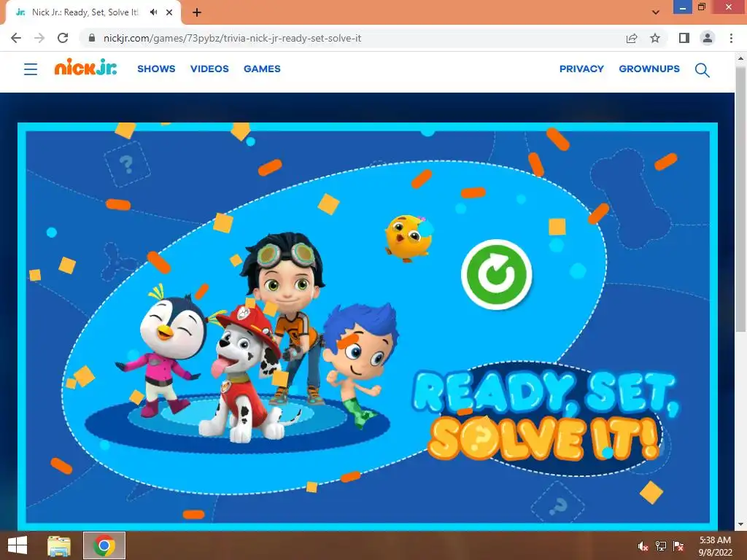Open the SHOWS section
This screenshot has width=747, height=560.
click(156, 69)
